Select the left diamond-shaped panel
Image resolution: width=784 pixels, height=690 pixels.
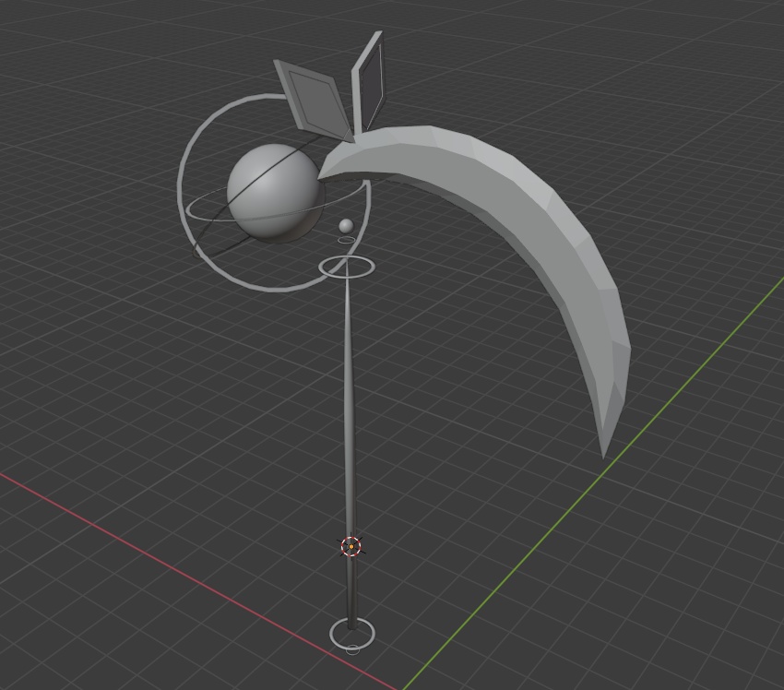(x=315, y=100)
